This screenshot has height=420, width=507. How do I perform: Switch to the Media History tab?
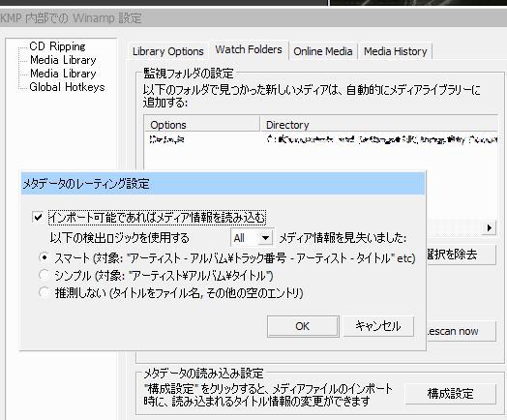click(x=395, y=51)
